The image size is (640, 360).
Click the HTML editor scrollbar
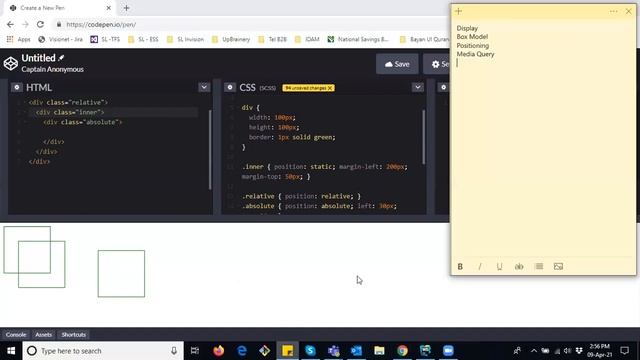tap(210, 149)
